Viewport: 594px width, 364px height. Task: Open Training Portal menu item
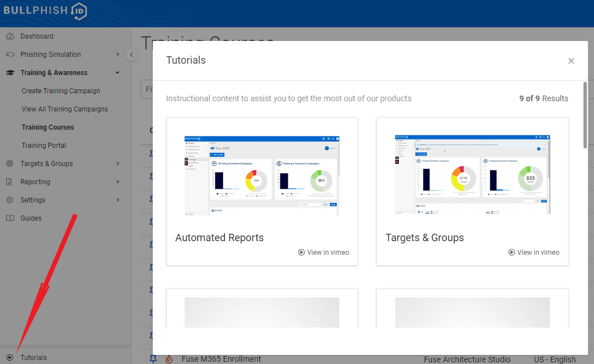[x=44, y=146]
